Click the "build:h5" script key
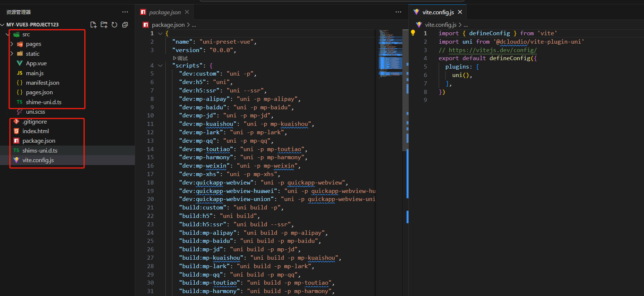The image size is (644, 296). [196, 216]
